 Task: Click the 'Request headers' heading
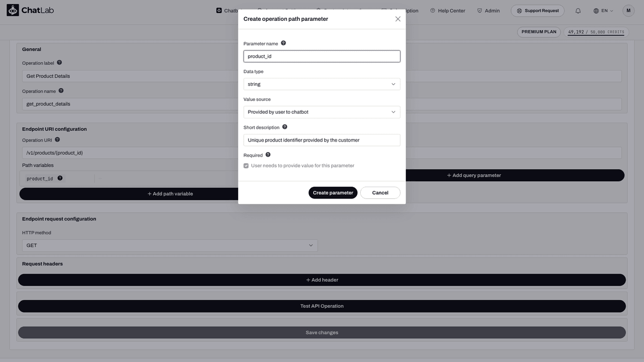point(42,264)
